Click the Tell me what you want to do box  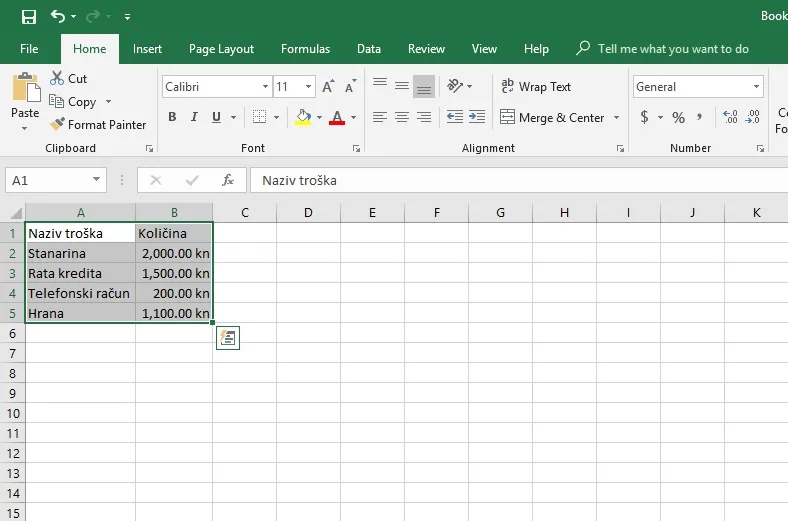pos(662,49)
